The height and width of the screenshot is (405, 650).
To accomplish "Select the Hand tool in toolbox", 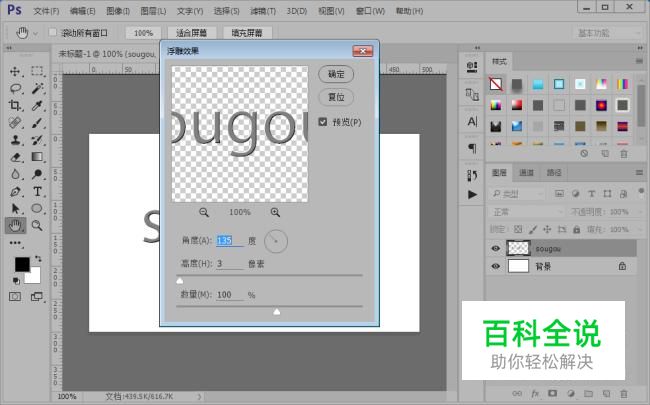I will [15, 226].
